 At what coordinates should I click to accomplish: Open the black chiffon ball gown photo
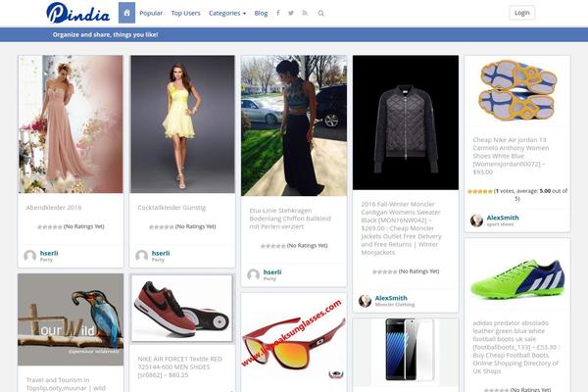[x=294, y=125]
